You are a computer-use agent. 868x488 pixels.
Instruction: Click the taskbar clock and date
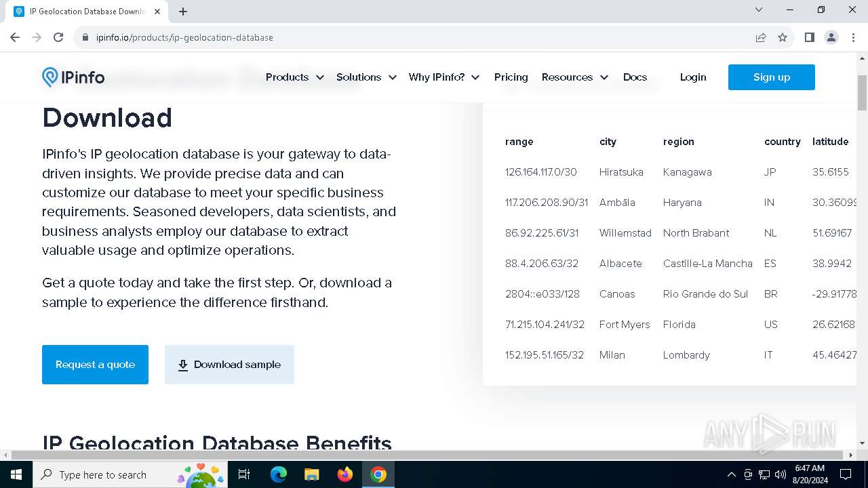tap(810, 474)
